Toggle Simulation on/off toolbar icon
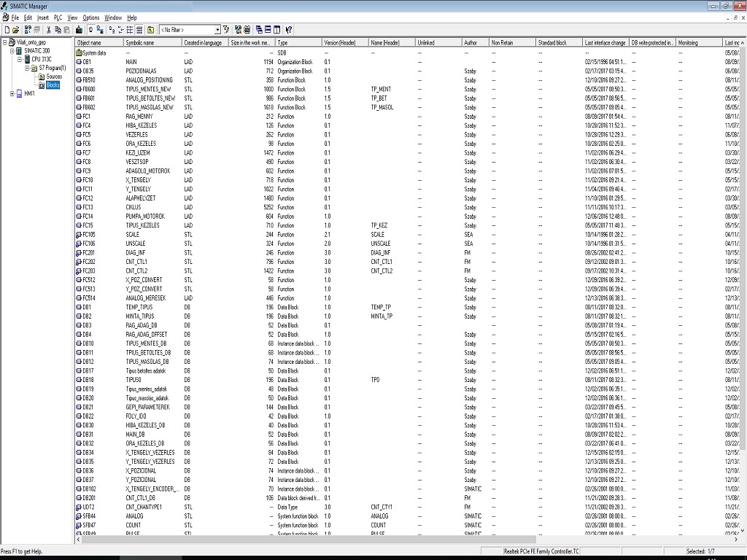 click(x=247, y=29)
